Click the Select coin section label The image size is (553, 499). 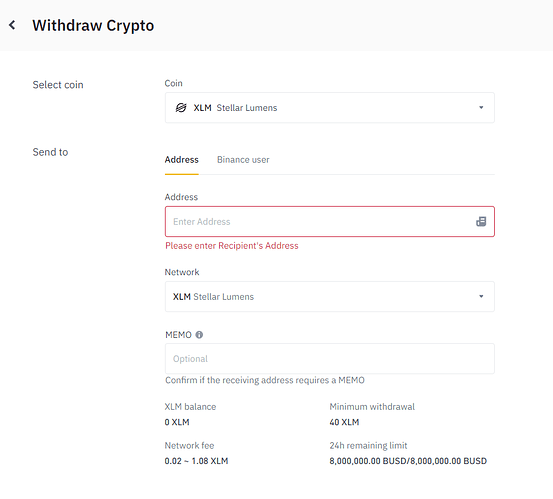pyautogui.click(x=58, y=85)
